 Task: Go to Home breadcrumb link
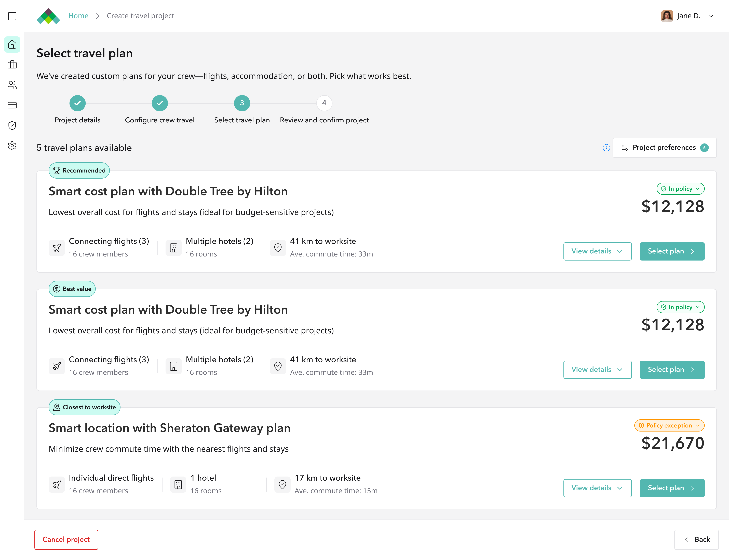pos(78,16)
